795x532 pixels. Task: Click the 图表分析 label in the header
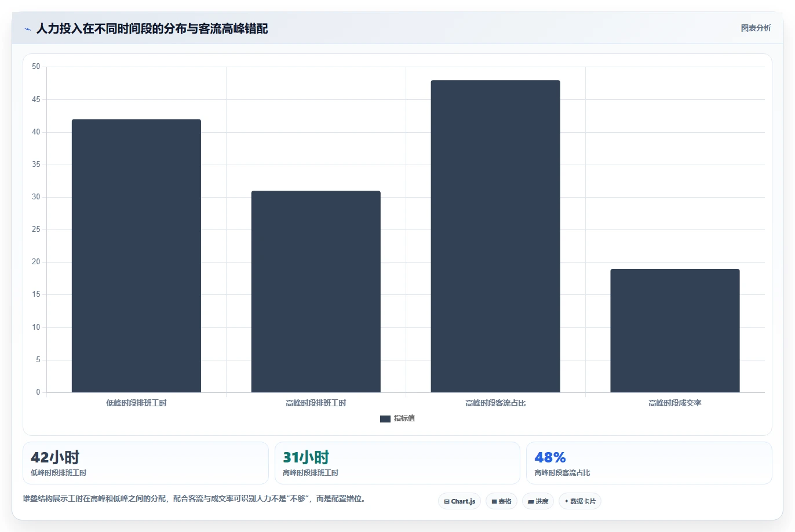pos(756,28)
